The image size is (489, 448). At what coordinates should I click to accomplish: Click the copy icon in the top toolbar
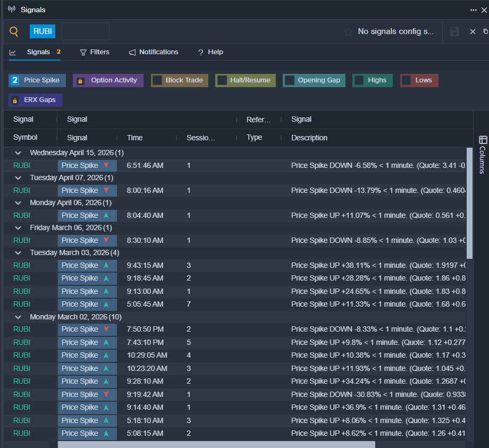click(x=485, y=32)
